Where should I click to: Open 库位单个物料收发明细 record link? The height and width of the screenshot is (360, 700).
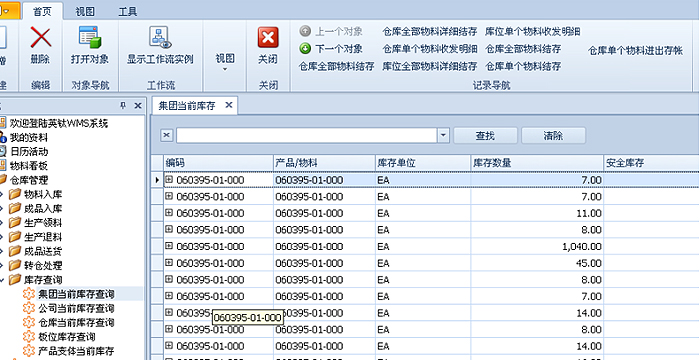(533, 31)
